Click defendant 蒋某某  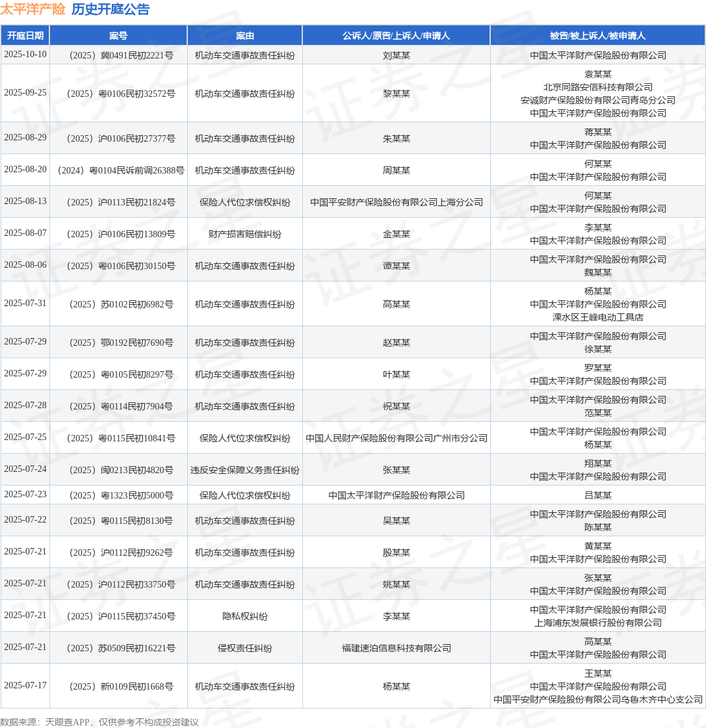[598, 133]
